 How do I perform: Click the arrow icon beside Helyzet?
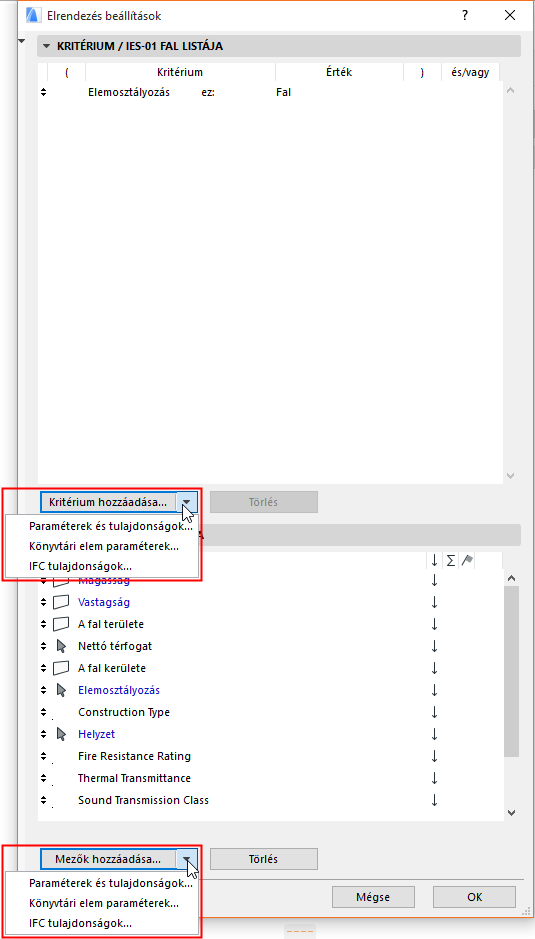(x=61, y=734)
